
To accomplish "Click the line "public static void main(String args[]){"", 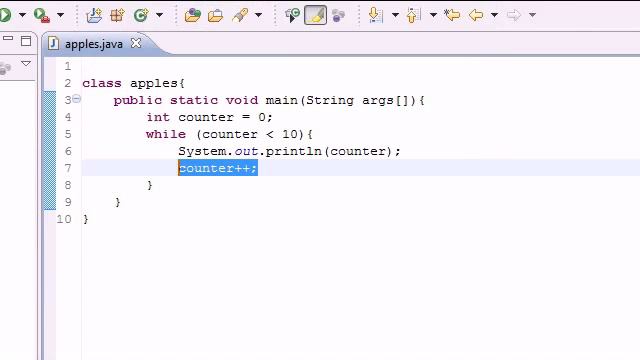I will click(269, 100).
